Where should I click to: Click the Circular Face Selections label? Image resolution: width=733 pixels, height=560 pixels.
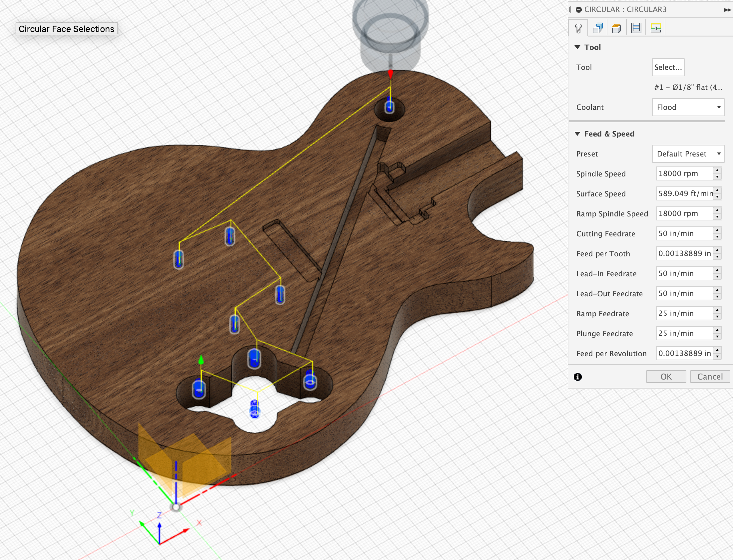click(66, 29)
